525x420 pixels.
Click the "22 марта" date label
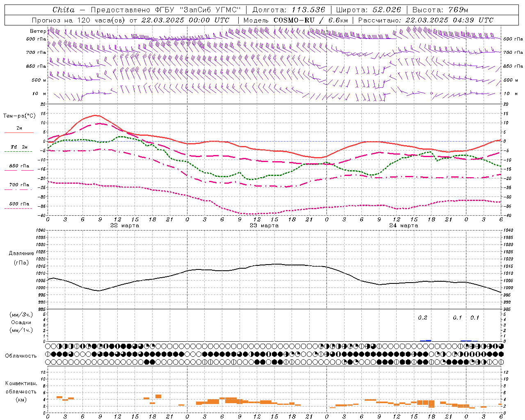(x=125, y=226)
